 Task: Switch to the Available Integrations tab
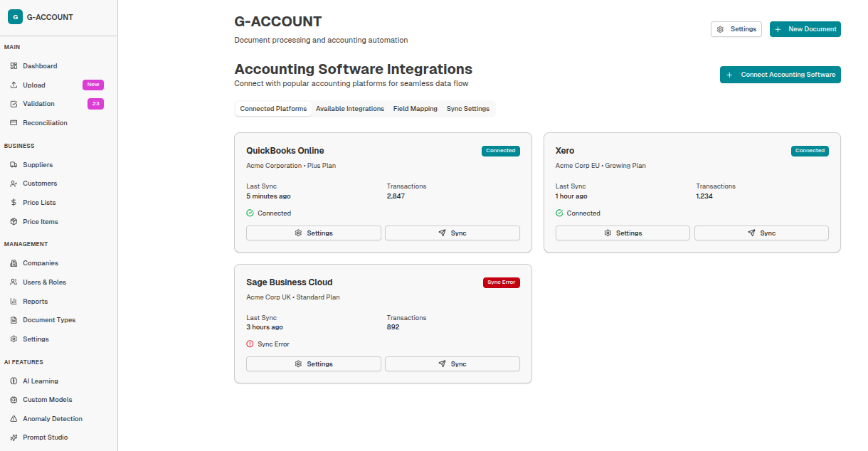[x=350, y=108]
